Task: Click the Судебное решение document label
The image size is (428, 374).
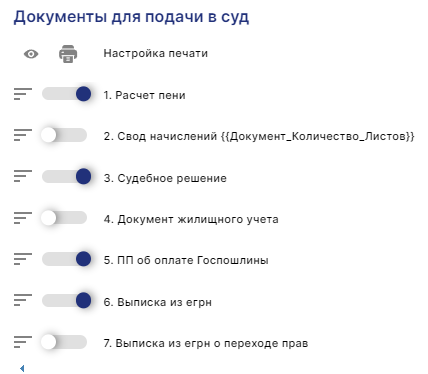Action: point(165,178)
